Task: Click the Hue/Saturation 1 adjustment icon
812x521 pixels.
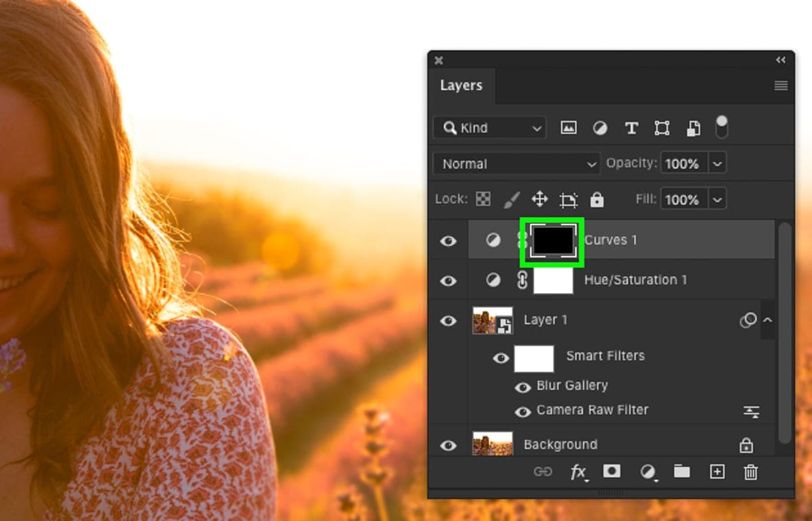Action: [493, 279]
